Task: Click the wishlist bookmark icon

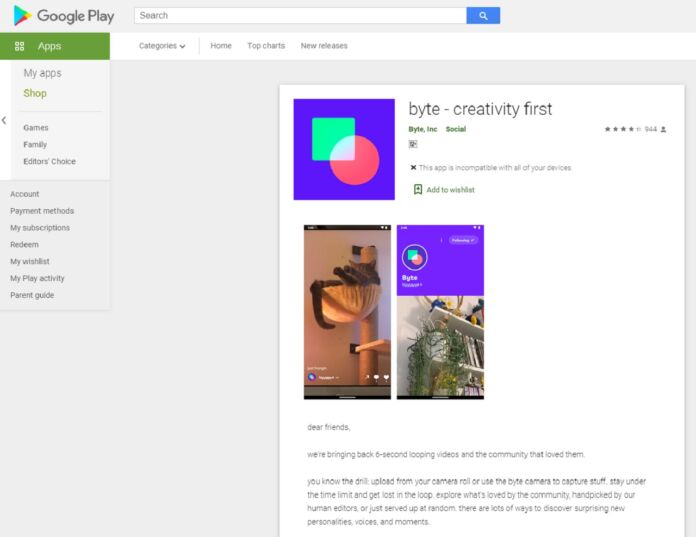Action: (x=418, y=190)
